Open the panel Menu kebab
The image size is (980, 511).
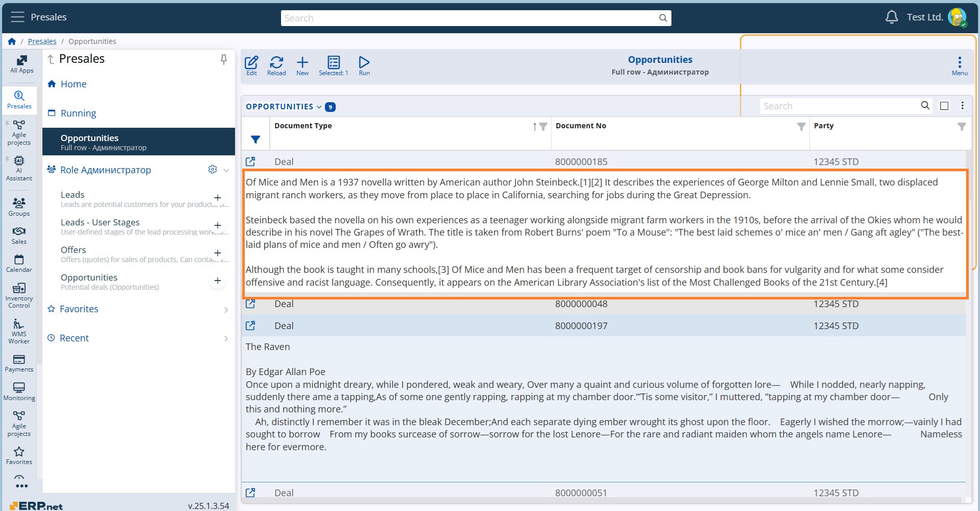tap(960, 66)
